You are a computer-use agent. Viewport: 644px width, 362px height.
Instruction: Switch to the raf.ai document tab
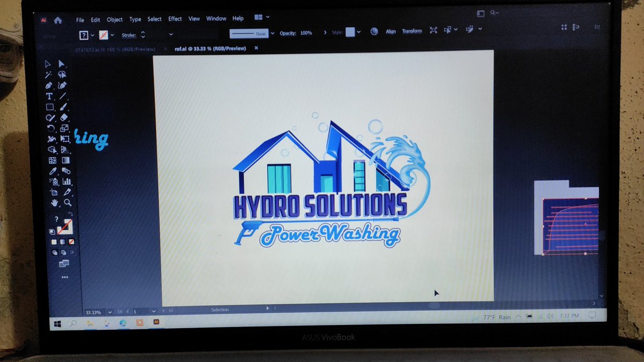(x=210, y=48)
